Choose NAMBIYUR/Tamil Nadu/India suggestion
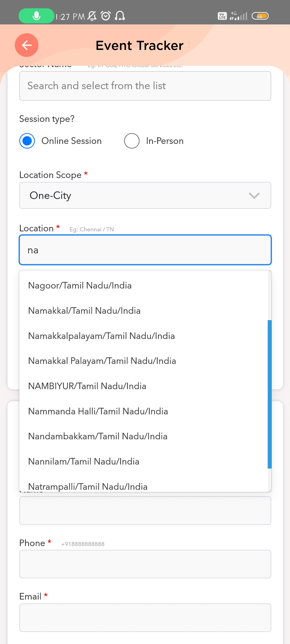The image size is (290, 644). coord(87,386)
